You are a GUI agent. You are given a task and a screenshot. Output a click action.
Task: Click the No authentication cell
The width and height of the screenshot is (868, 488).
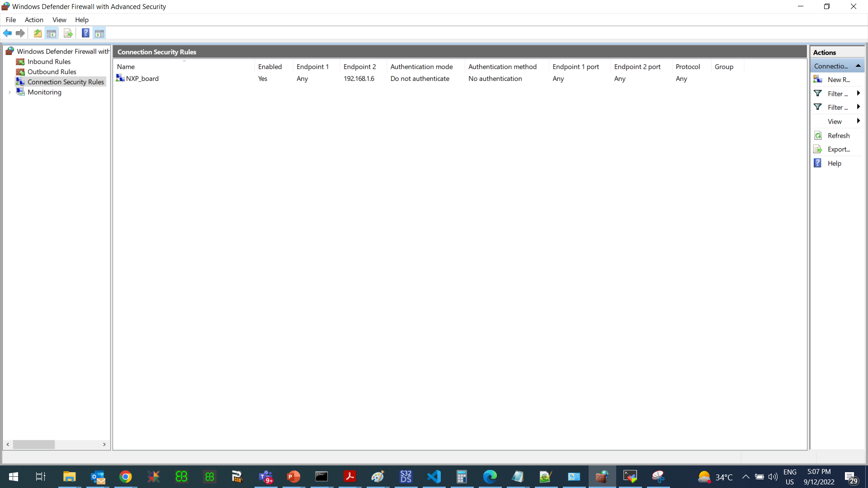click(495, 79)
